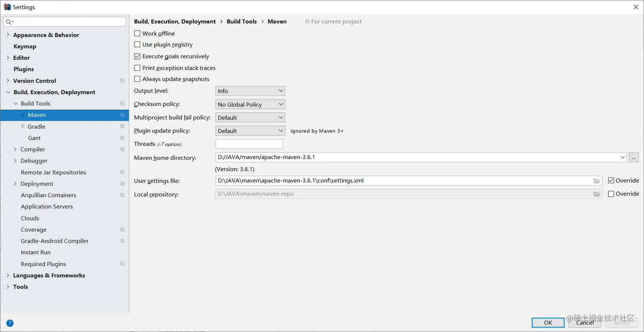This screenshot has height=332, width=644.
Task: Click project-level icon beside Gradle row
Action: (x=122, y=127)
